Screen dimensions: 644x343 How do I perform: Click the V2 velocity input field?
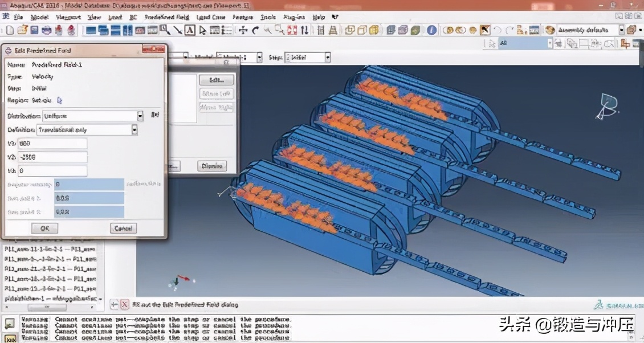(52, 157)
